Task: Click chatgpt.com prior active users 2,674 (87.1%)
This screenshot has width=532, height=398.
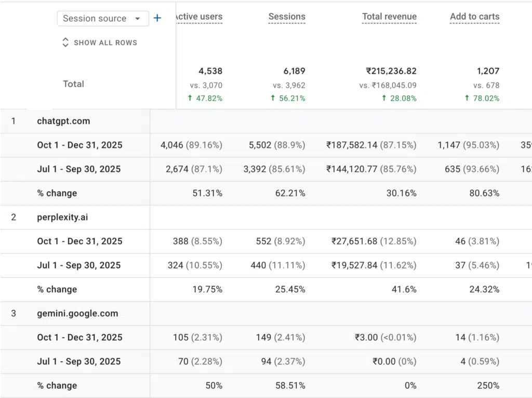Action: click(x=194, y=169)
